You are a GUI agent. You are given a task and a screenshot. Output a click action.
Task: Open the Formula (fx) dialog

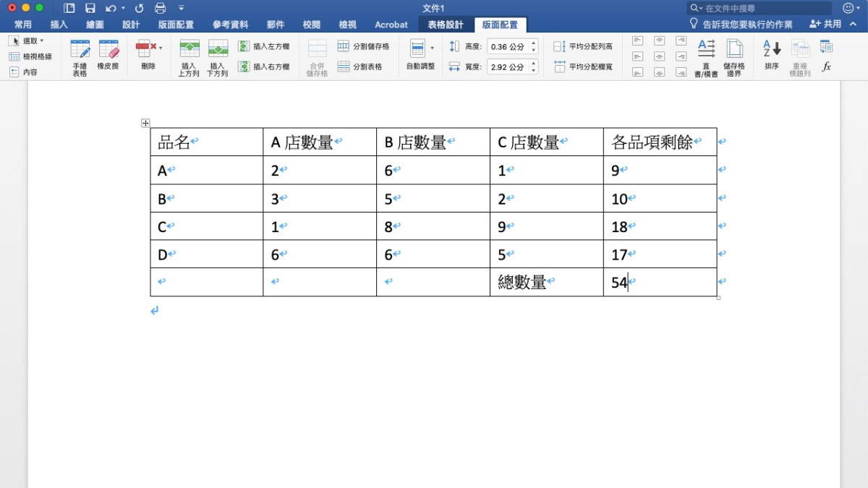tap(826, 67)
